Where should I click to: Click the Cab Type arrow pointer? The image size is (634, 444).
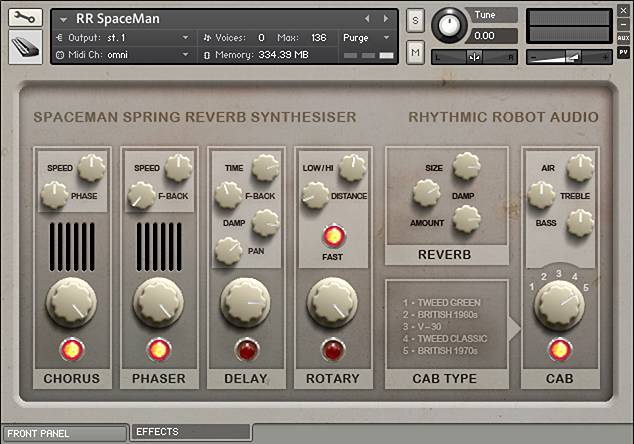coord(514,329)
